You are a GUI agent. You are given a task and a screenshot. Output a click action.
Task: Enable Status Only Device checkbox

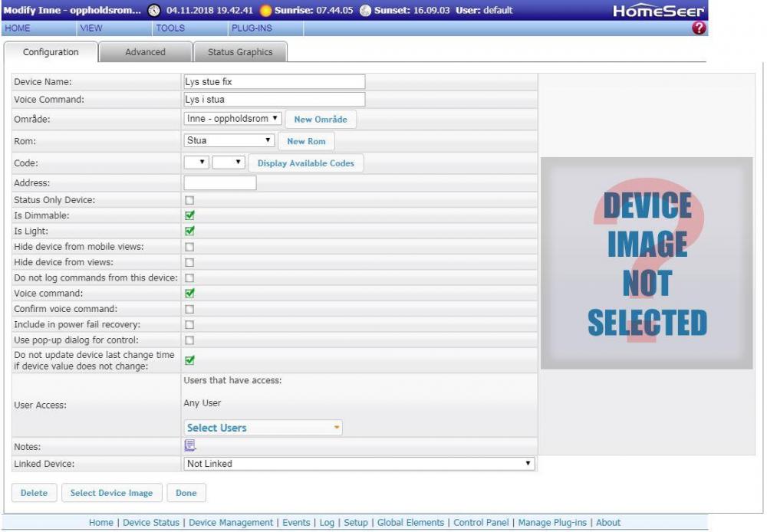pyautogui.click(x=189, y=200)
